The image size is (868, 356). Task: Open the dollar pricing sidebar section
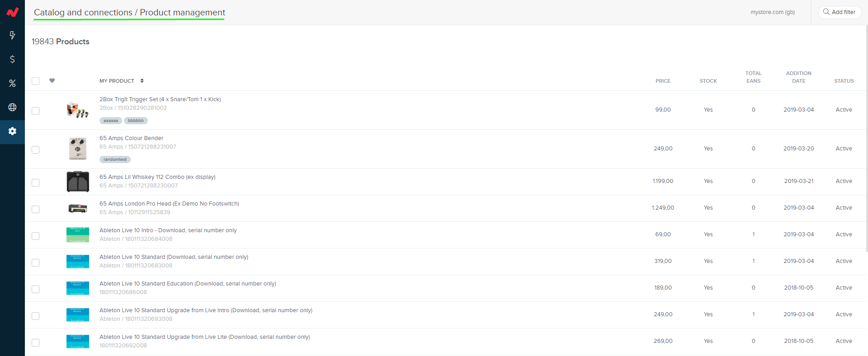[12, 59]
